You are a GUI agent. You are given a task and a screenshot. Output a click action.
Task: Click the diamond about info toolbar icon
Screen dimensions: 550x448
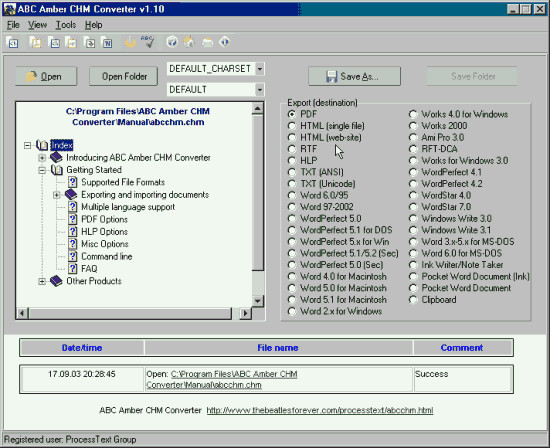(224, 42)
